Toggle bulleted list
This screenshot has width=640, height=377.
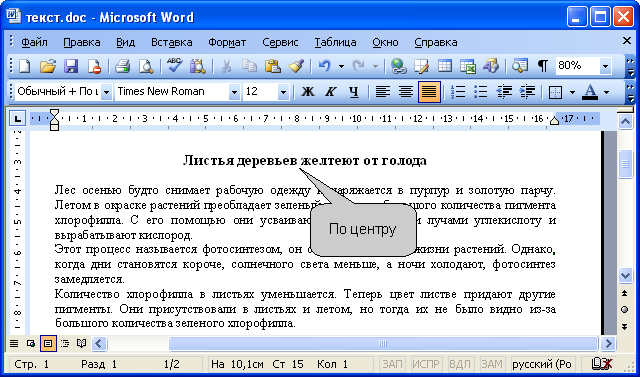tap(481, 92)
